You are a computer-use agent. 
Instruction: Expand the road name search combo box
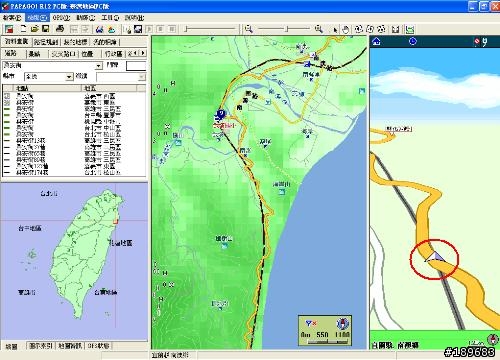(98, 66)
